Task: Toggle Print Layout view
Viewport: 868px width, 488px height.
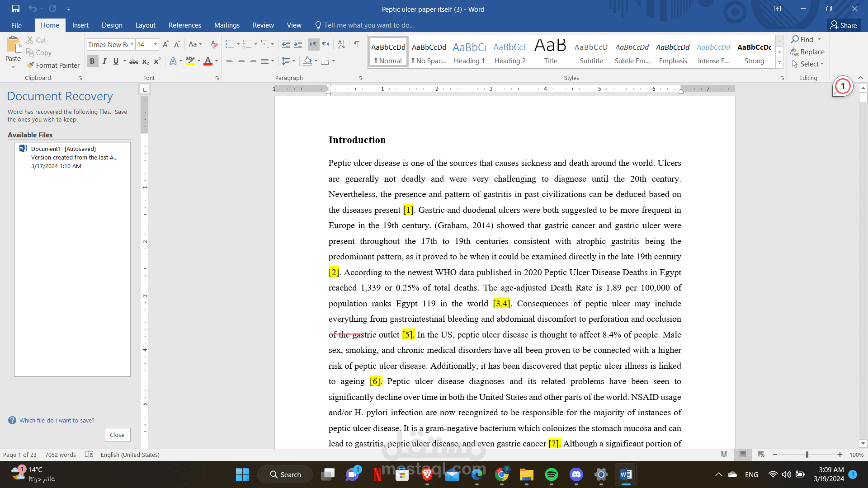Action: point(742,455)
